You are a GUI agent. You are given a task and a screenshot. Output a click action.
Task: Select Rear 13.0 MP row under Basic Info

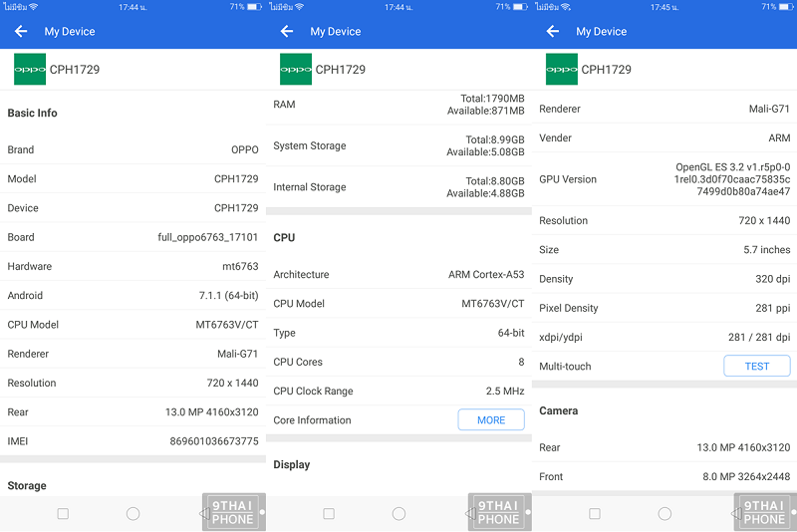tap(133, 412)
